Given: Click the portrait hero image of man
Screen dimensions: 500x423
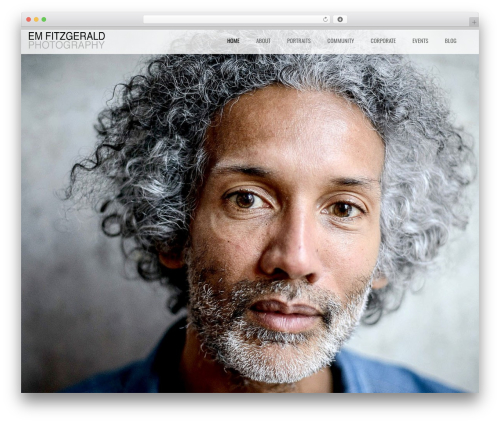Looking at the screenshot, I should (x=250, y=223).
